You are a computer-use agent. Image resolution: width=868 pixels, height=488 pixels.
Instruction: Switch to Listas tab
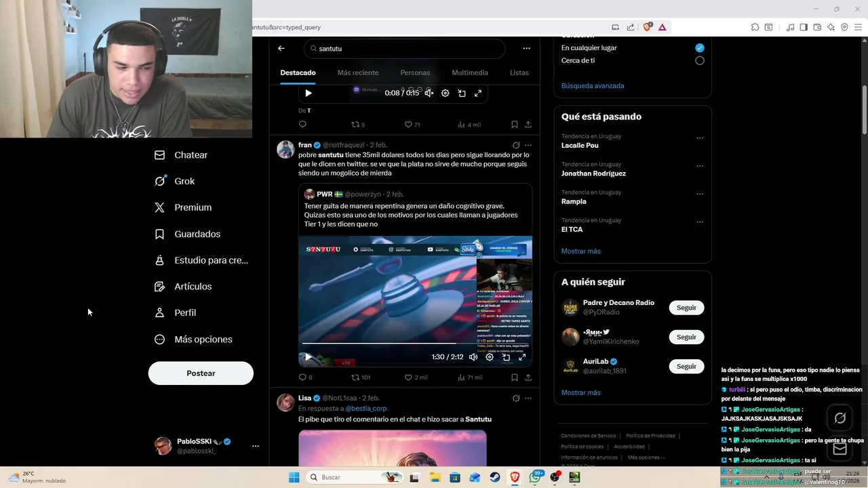click(x=519, y=73)
